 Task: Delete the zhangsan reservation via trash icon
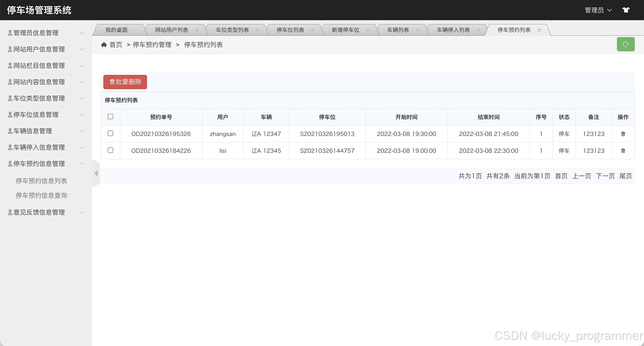tap(623, 134)
